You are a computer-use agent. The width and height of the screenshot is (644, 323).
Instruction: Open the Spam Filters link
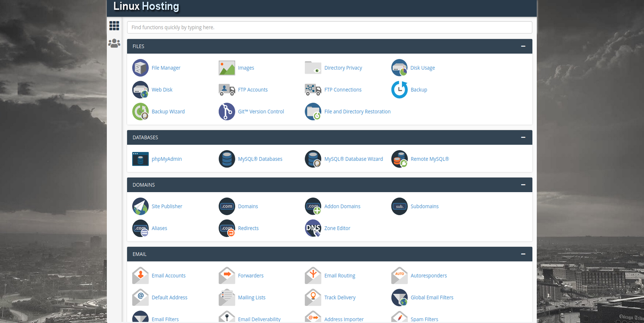[424, 319]
